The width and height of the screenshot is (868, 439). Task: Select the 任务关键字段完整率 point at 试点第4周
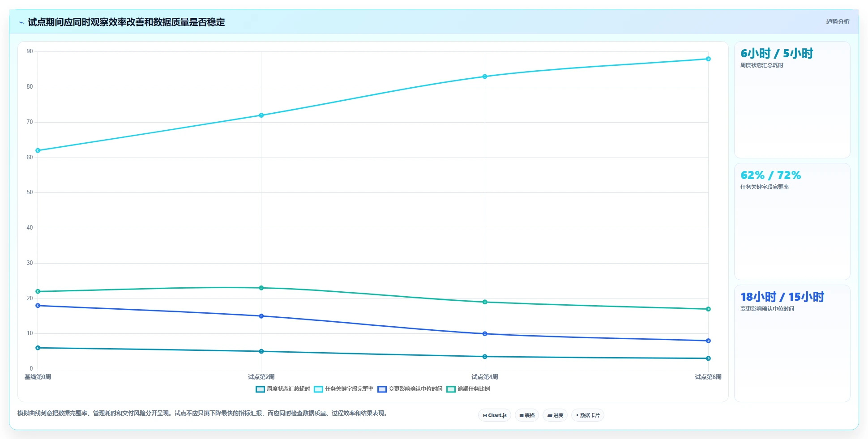point(485,77)
